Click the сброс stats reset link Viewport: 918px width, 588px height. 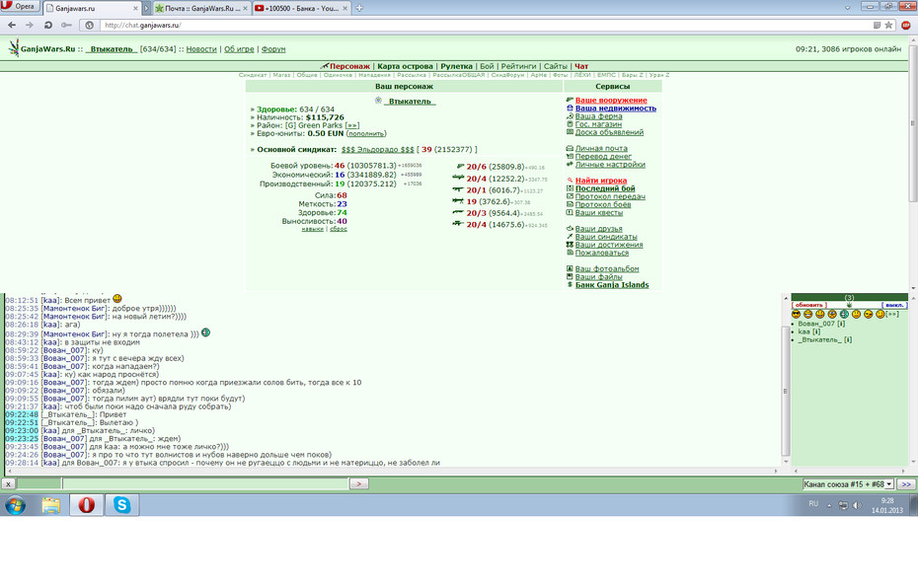(x=339, y=229)
